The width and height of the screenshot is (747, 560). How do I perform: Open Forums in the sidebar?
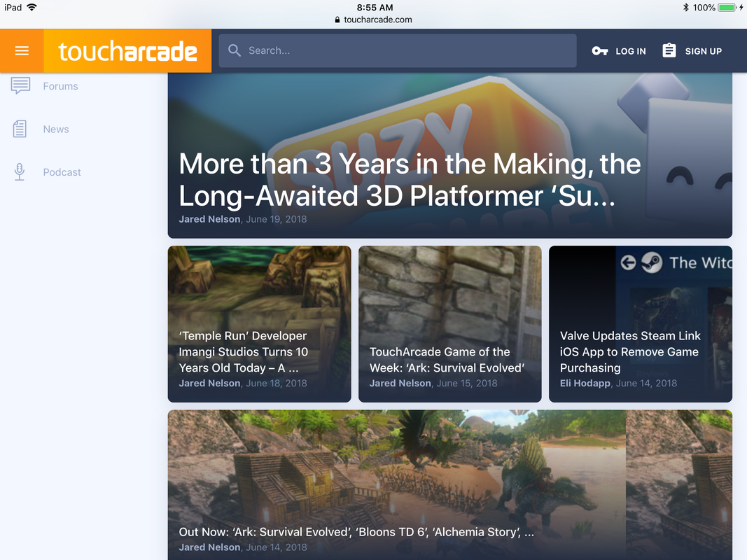pyautogui.click(x=60, y=86)
